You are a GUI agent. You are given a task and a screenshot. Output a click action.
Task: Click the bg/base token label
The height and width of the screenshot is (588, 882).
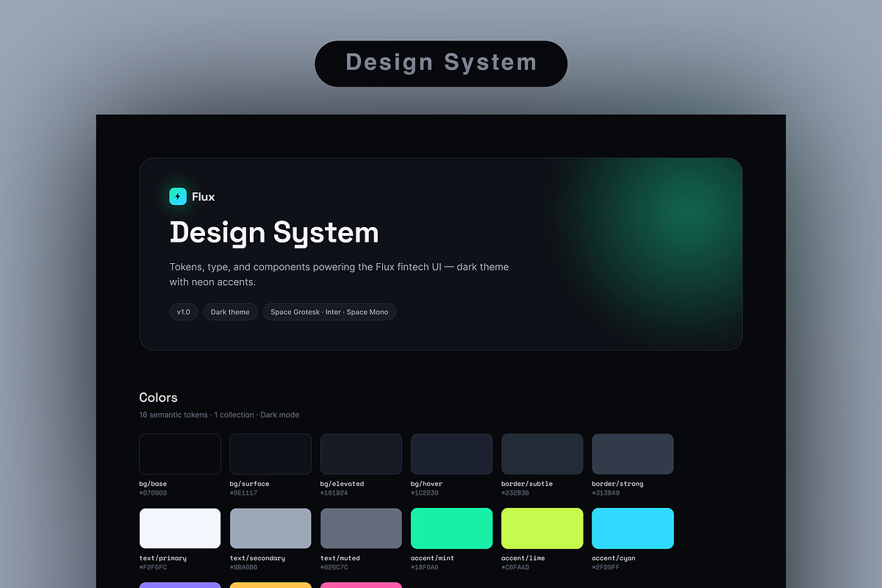click(153, 484)
